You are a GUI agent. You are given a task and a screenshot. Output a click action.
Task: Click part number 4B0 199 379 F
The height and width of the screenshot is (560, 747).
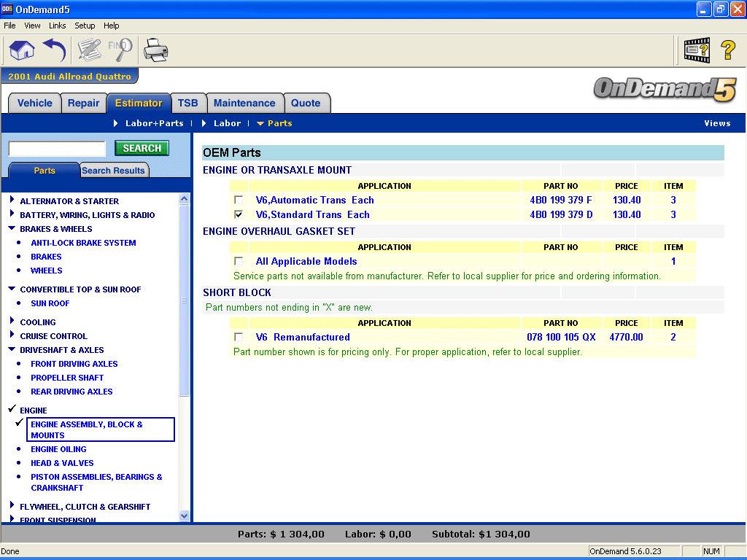(561, 200)
